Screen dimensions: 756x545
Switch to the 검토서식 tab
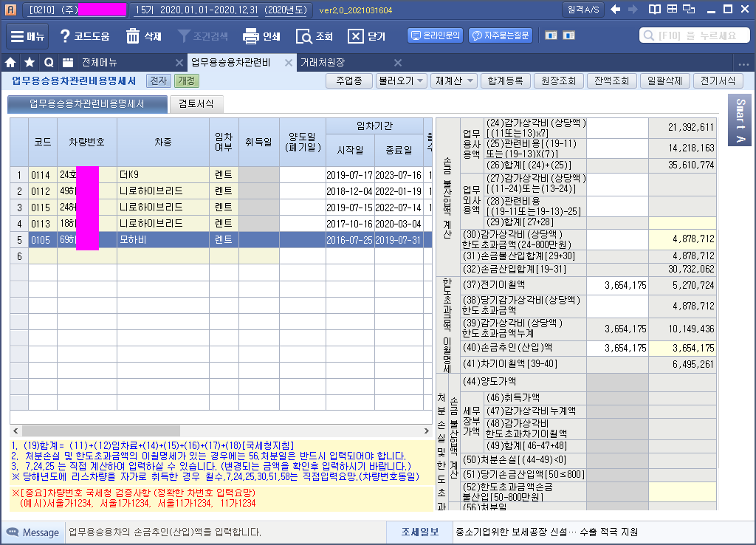coord(196,104)
